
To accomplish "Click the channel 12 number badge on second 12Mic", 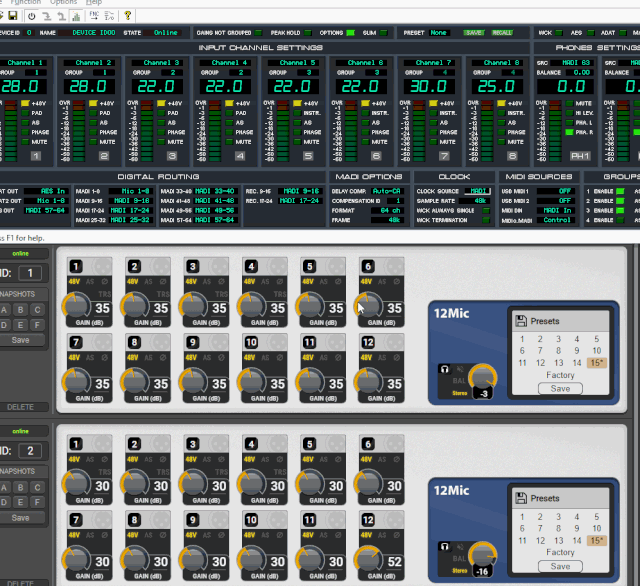I will pos(366,520).
